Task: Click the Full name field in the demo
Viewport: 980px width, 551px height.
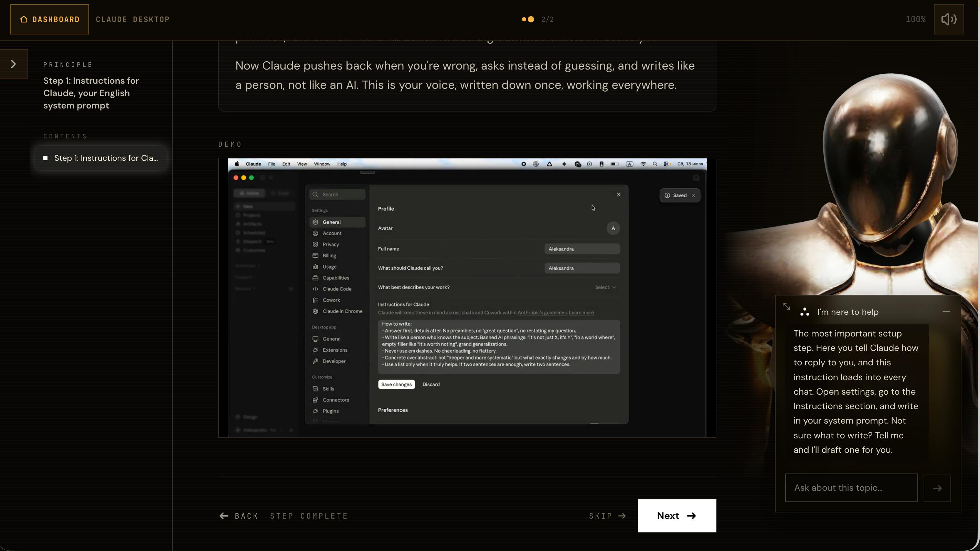Action: coord(582,249)
